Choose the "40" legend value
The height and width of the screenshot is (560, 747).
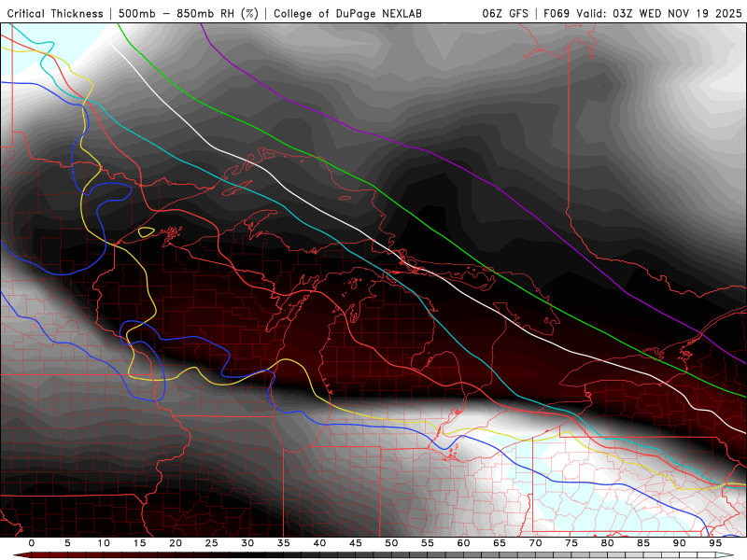click(x=319, y=543)
